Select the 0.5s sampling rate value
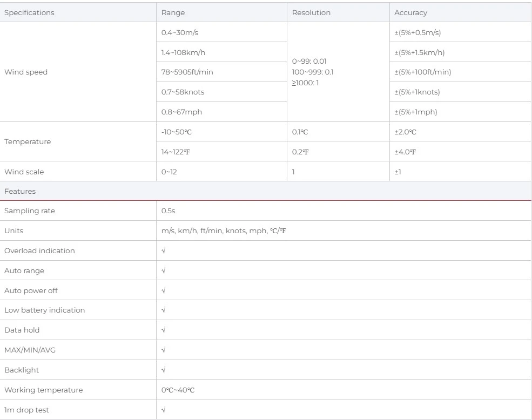The width and height of the screenshot is (532, 420). [168, 211]
